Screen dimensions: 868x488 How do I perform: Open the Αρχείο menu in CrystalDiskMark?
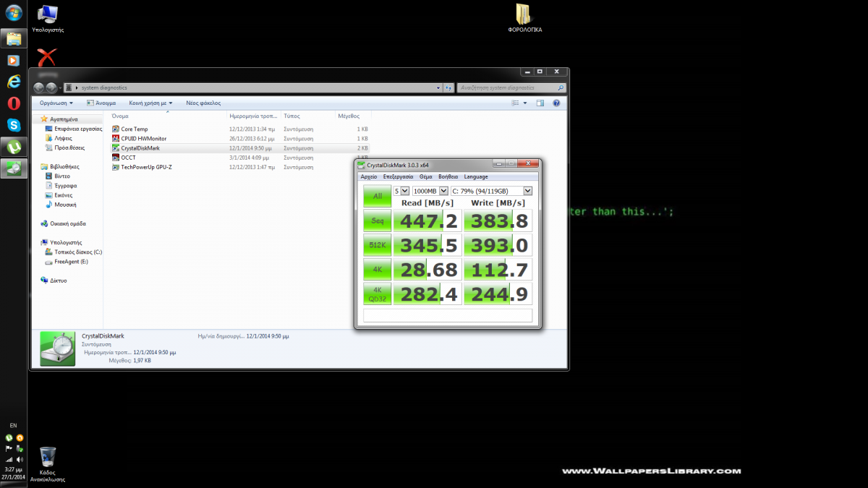(369, 176)
